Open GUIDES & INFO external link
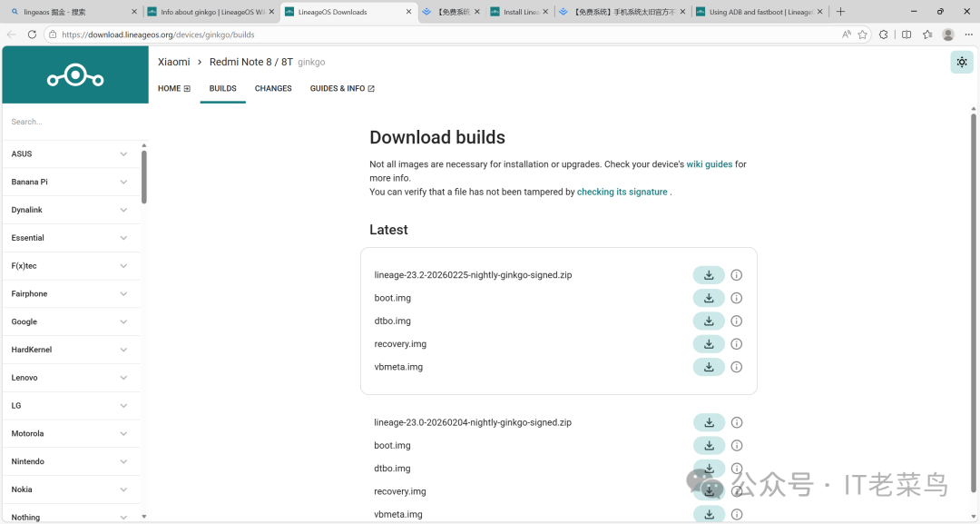This screenshot has width=980, height=524. tap(342, 89)
